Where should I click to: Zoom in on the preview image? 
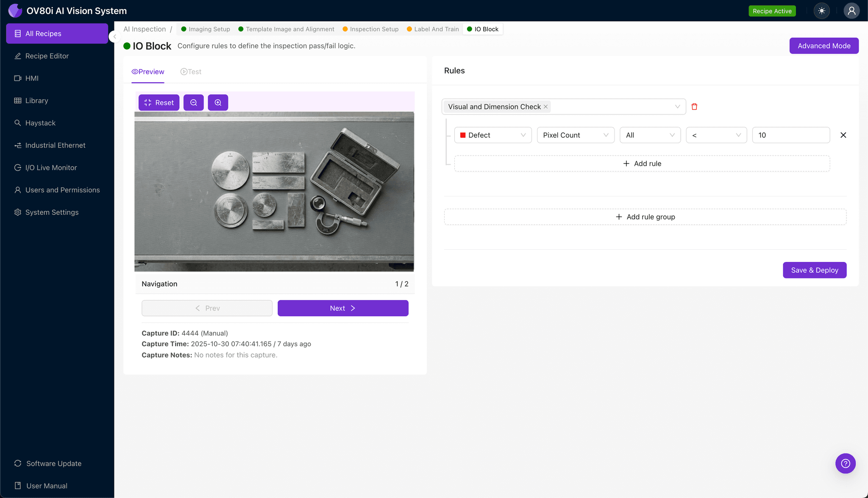pyautogui.click(x=218, y=103)
